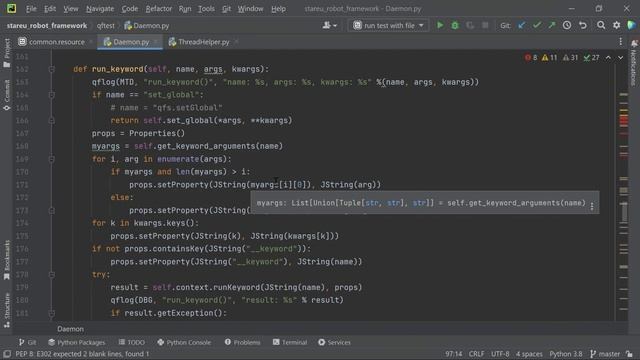Collapse the 'if name == set_global' fold
The height and width of the screenshot is (360, 640).
(x=51, y=95)
